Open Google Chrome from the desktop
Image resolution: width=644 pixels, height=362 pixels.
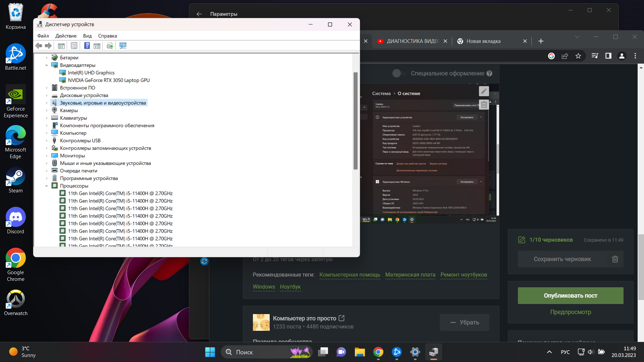click(x=15, y=258)
